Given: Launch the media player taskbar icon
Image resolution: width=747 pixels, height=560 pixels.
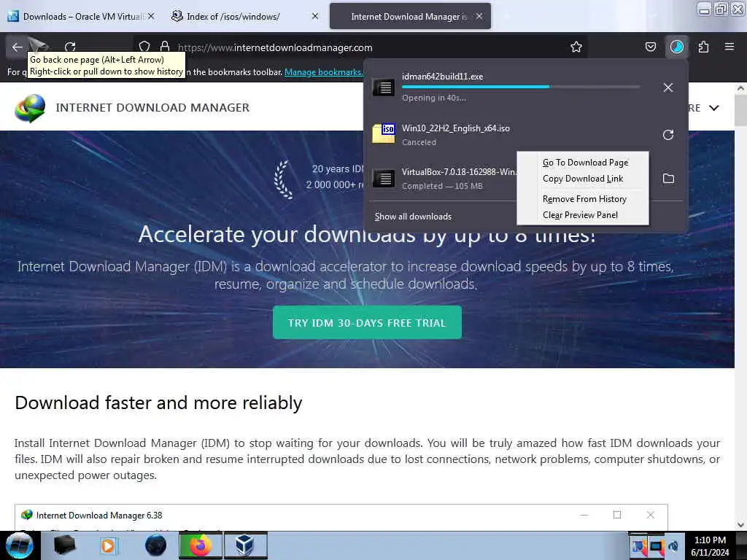Looking at the screenshot, I should click(108, 545).
